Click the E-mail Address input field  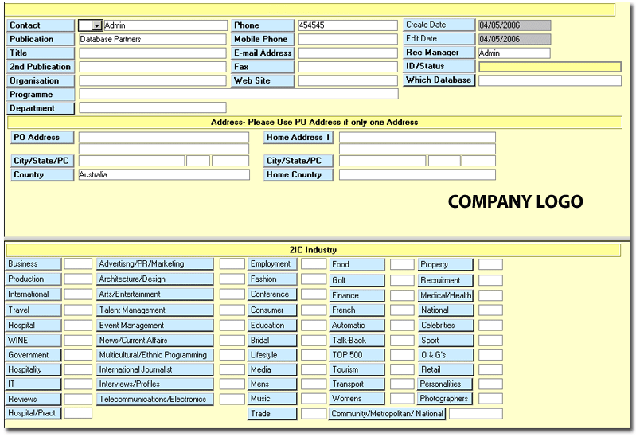[x=347, y=53]
